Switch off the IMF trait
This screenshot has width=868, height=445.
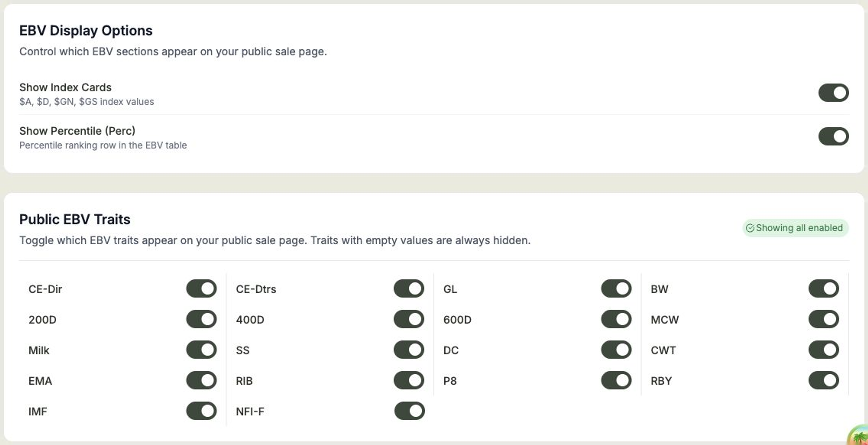point(201,411)
